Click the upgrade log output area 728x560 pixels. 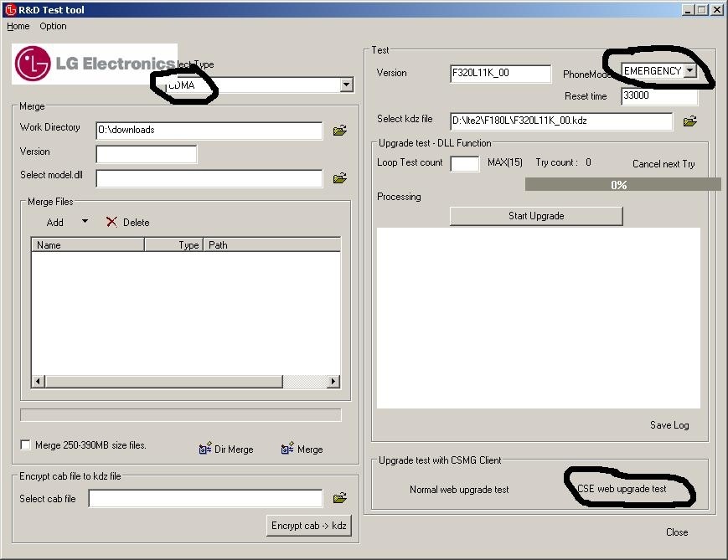(x=539, y=318)
